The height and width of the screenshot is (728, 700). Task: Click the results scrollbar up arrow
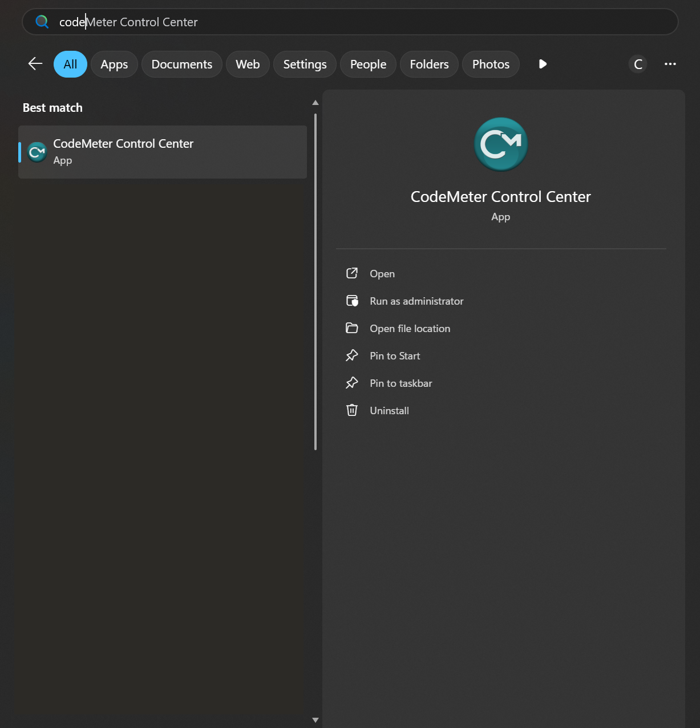(x=315, y=103)
